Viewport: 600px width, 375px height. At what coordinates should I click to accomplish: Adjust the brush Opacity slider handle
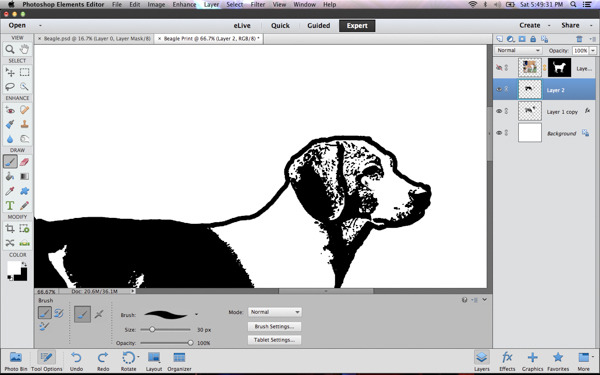[190, 343]
